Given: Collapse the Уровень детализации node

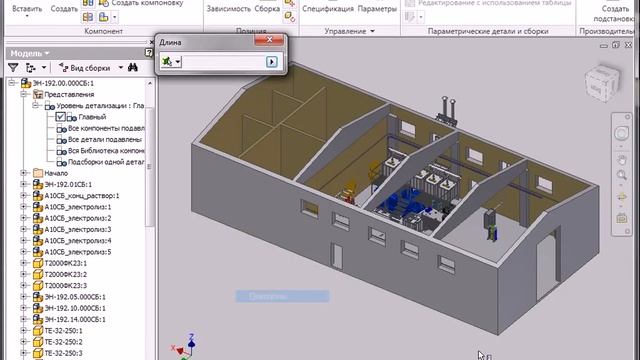Looking at the screenshot, I should click(x=36, y=105).
